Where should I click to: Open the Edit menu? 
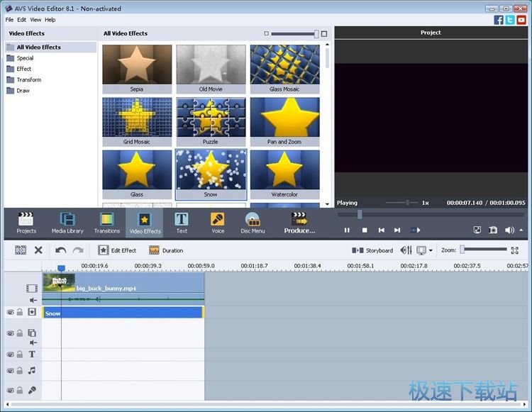(22, 20)
